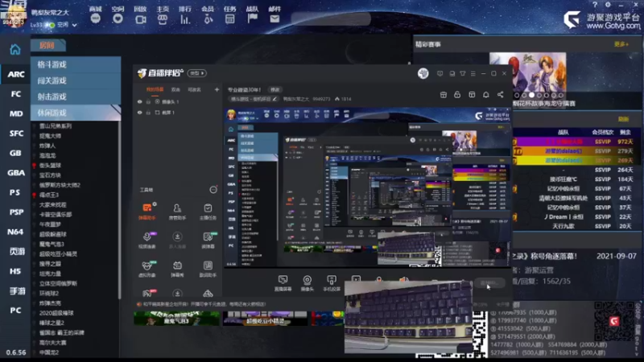Open the 弹幕助手 tool in 直播伴侣

pyautogui.click(x=147, y=212)
